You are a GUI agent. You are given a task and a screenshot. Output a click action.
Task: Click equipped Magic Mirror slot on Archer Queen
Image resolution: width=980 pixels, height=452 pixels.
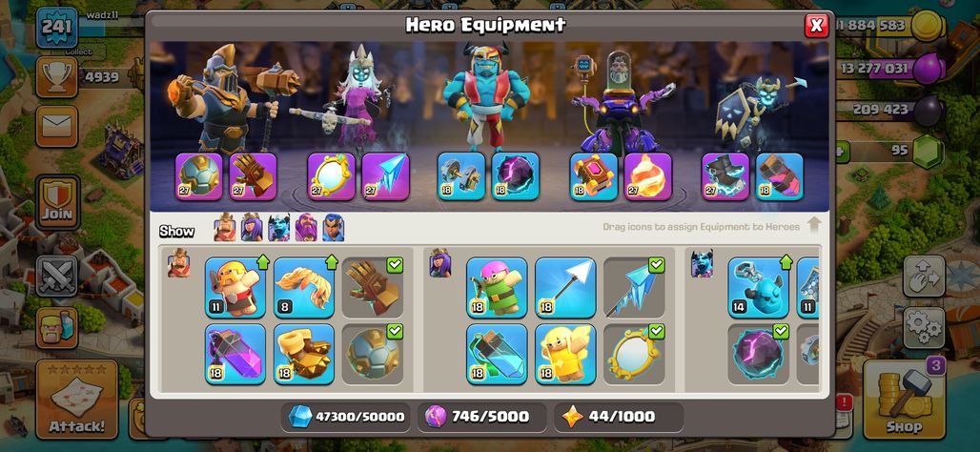[x=331, y=176]
